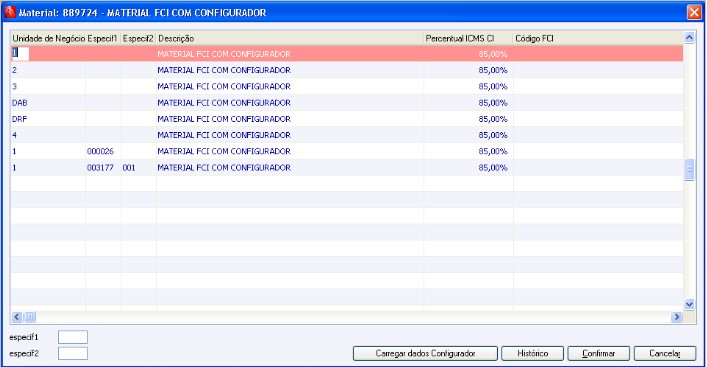Click the Especif2 column header

[x=138, y=38]
